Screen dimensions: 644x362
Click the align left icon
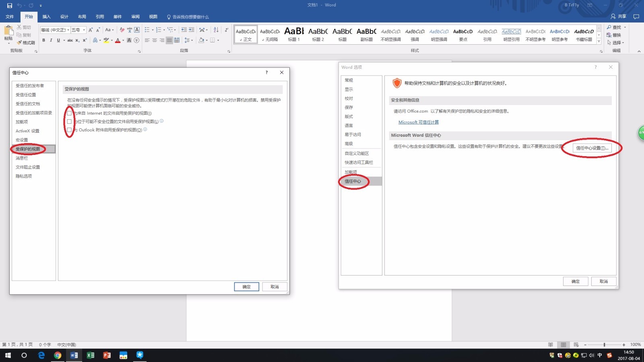(x=147, y=40)
